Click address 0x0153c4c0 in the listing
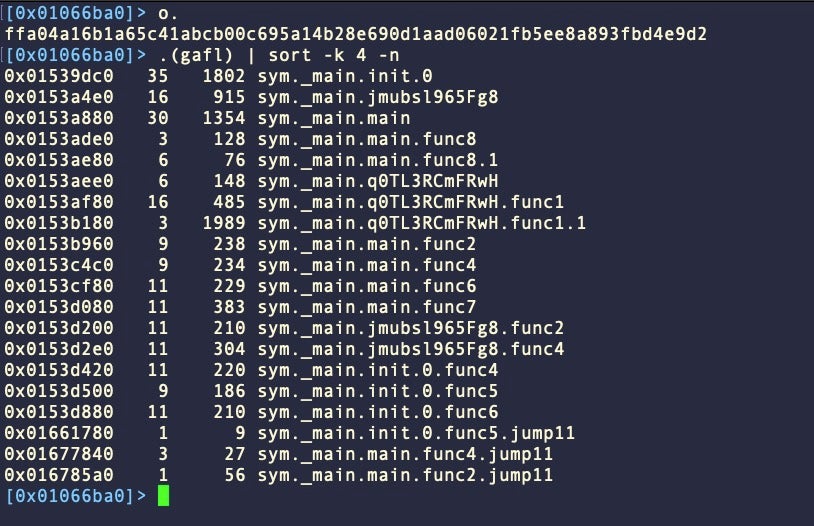 59,265
